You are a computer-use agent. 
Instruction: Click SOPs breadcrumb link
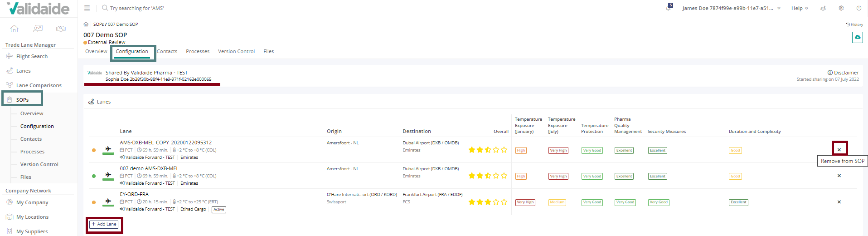98,24
